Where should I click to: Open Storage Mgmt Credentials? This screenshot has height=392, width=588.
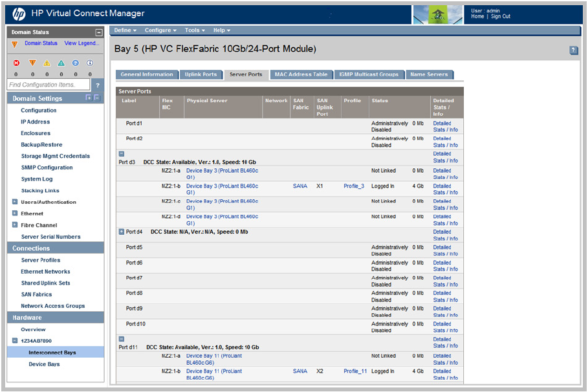(56, 156)
